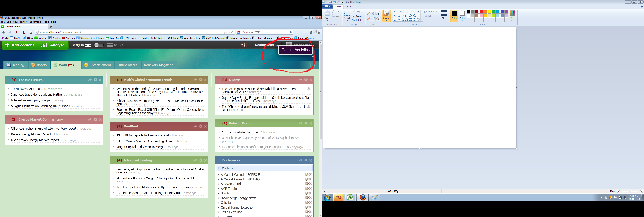This screenshot has height=217, width=644.
Task: Expand the Rotate dropdown menu
Action: pos(359,20)
